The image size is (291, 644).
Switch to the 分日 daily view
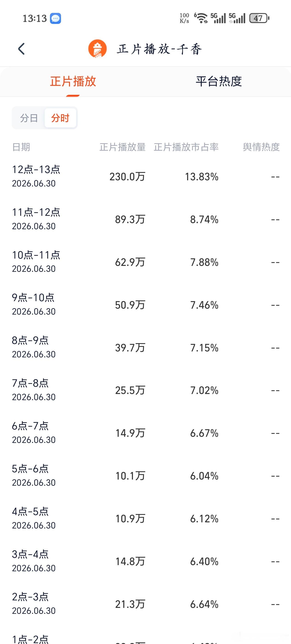click(29, 118)
